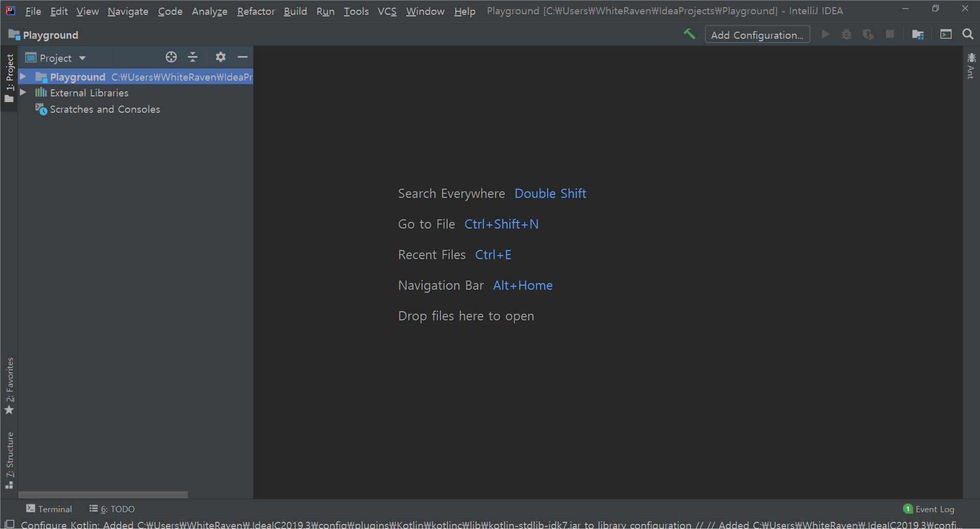Screen dimensions: 980x529
Task: Open the Event Log
Action: (929, 509)
